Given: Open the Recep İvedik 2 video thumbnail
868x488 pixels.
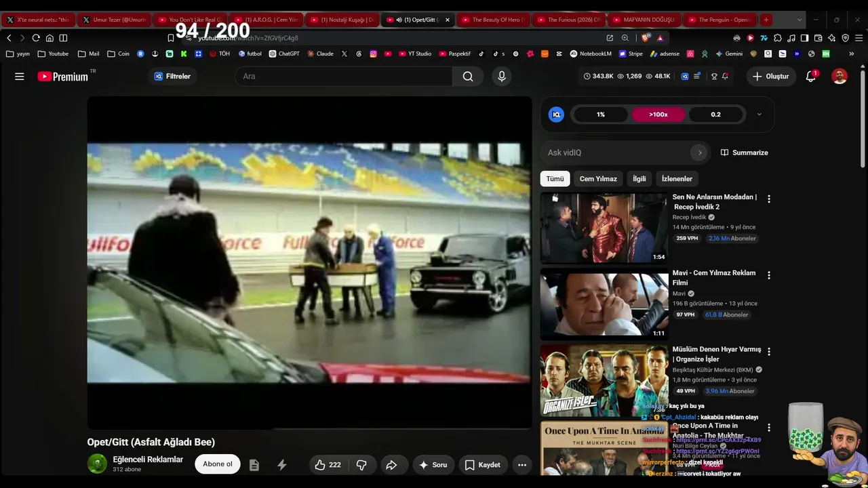Looking at the screenshot, I should pyautogui.click(x=604, y=228).
